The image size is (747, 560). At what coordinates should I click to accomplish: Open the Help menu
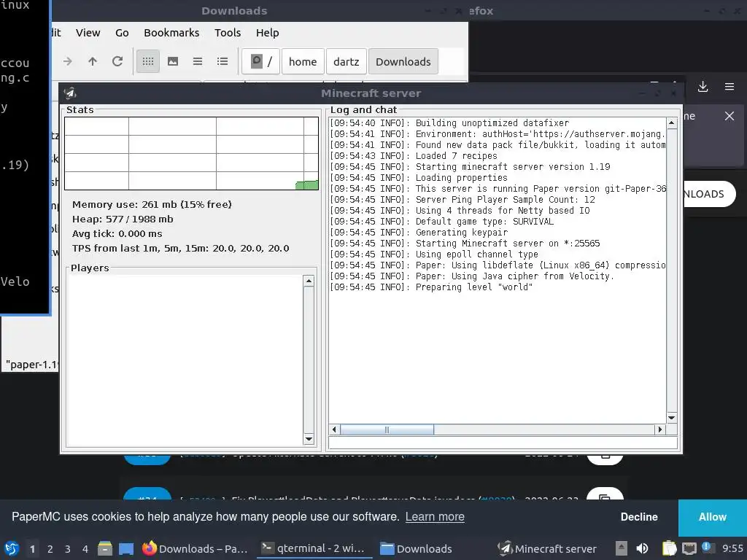[x=267, y=33]
